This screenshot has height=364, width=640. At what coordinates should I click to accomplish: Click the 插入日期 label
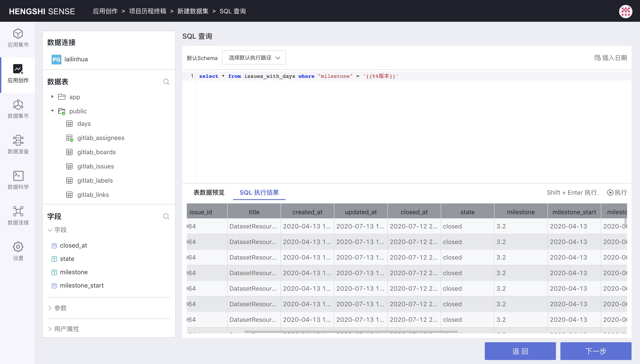point(614,58)
